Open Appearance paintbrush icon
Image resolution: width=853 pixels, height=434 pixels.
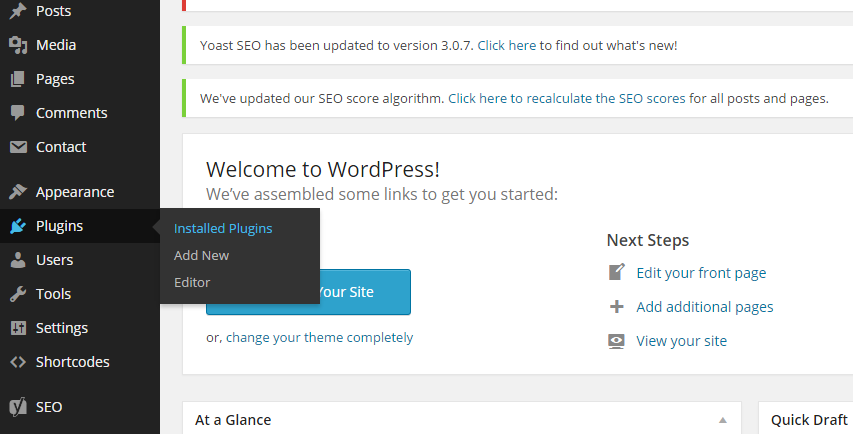(x=17, y=192)
